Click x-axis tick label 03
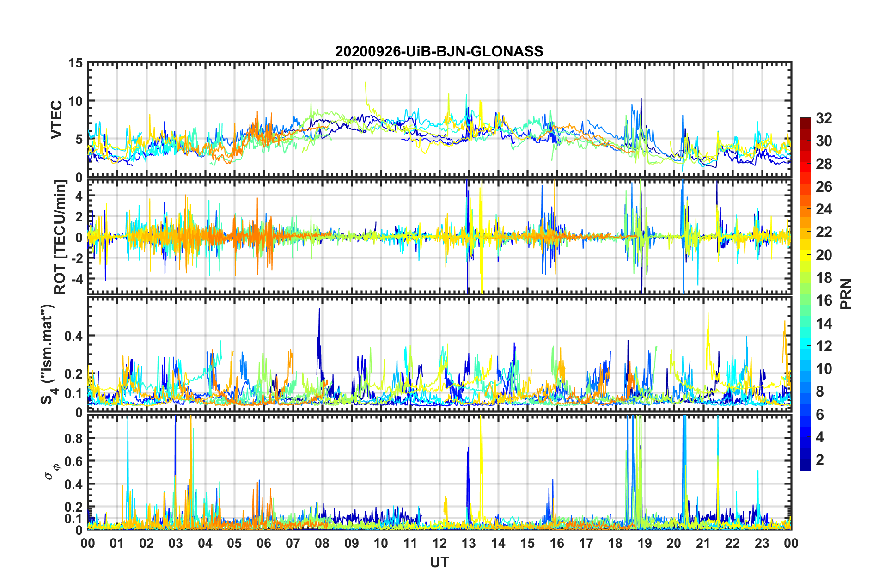The width and height of the screenshot is (879, 588). [176, 543]
